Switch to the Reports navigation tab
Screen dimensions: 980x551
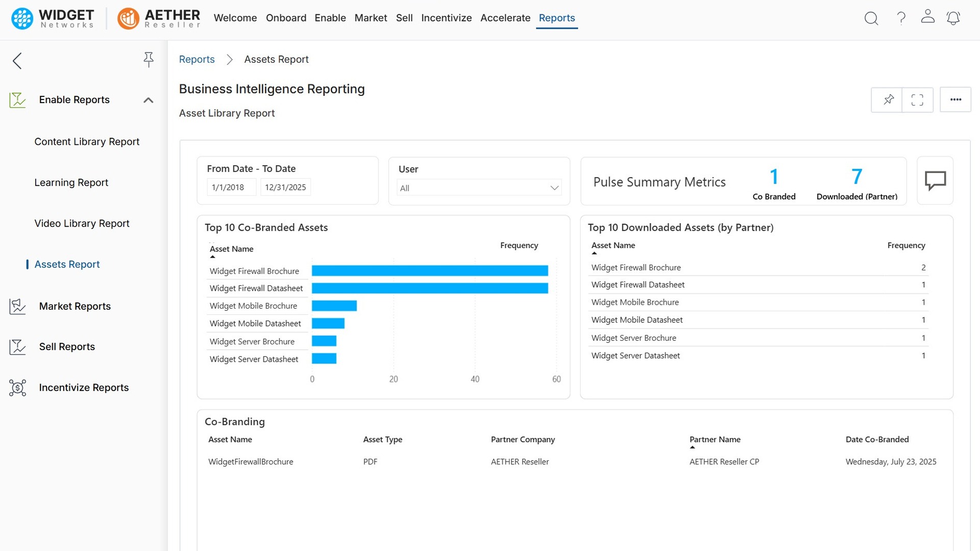[x=557, y=18]
